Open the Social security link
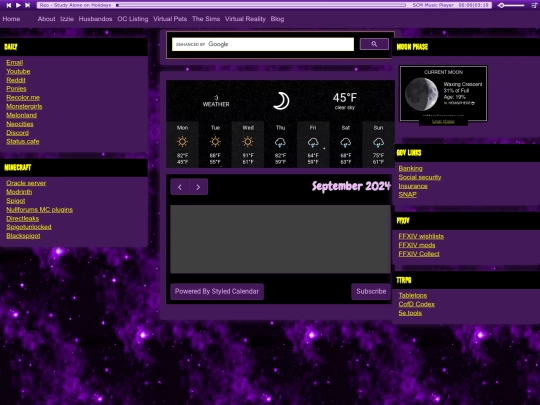The image size is (540, 405). click(x=420, y=177)
